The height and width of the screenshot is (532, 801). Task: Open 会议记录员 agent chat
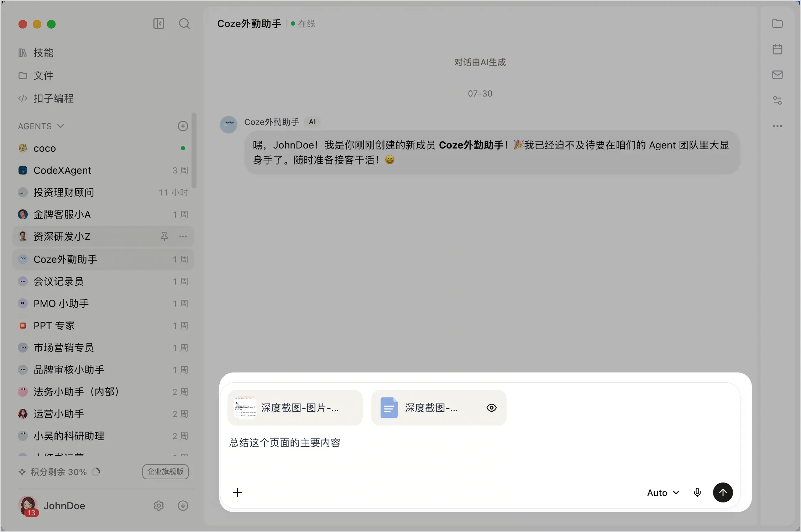pos(103,281)
